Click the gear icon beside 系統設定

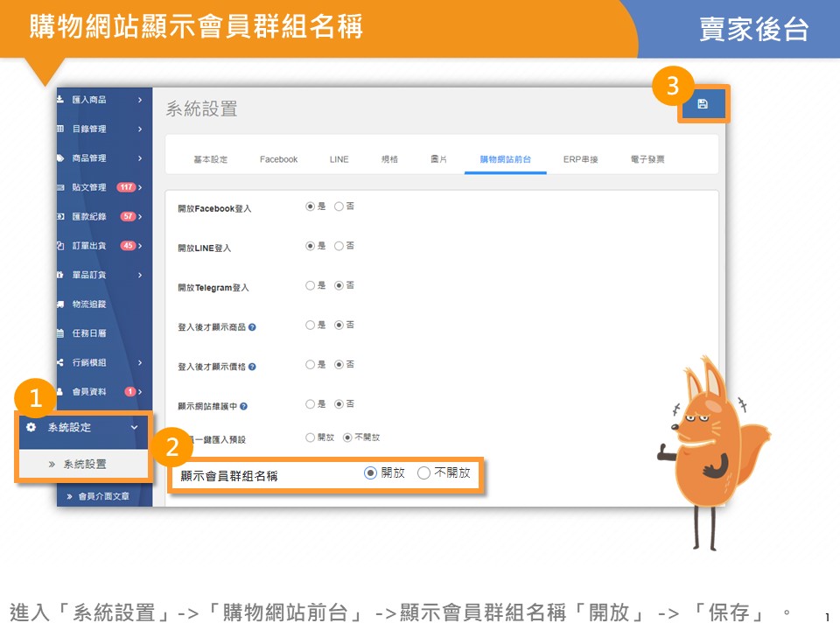click(31, 427)
